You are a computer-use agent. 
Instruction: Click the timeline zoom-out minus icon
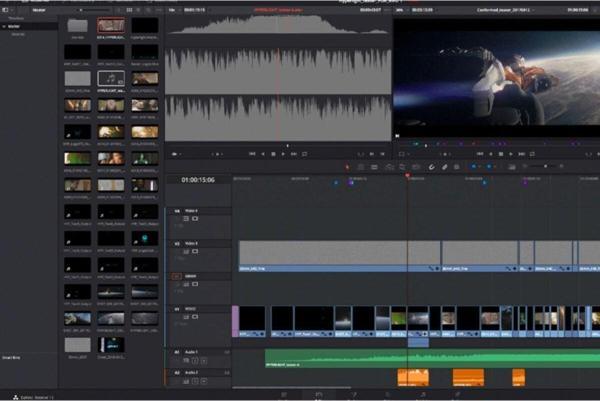coord(525,166)
